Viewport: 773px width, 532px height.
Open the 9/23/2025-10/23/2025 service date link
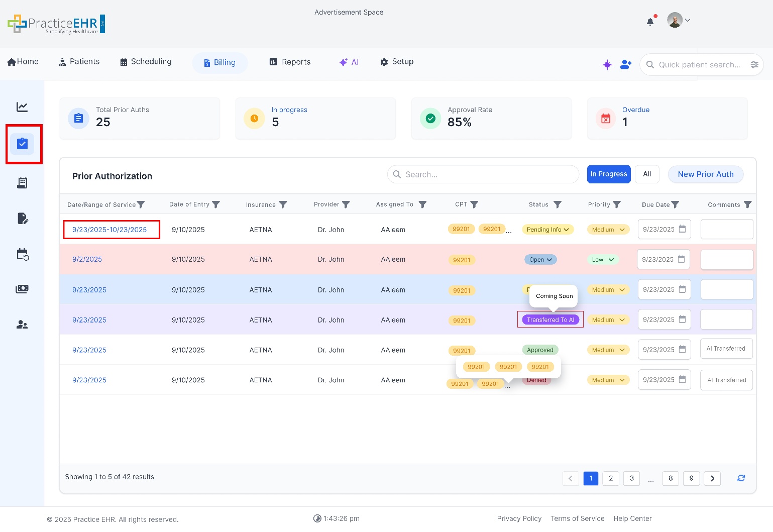click(109, 230)
